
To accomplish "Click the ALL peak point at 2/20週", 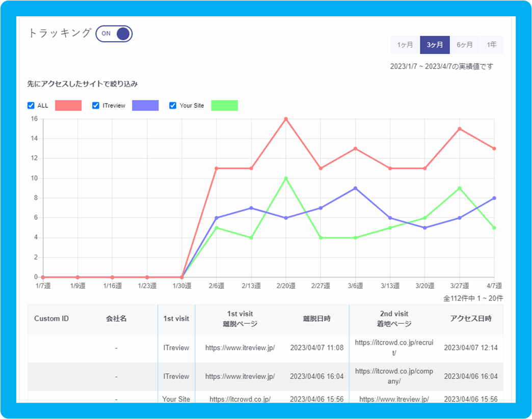I will click(286, 119).
